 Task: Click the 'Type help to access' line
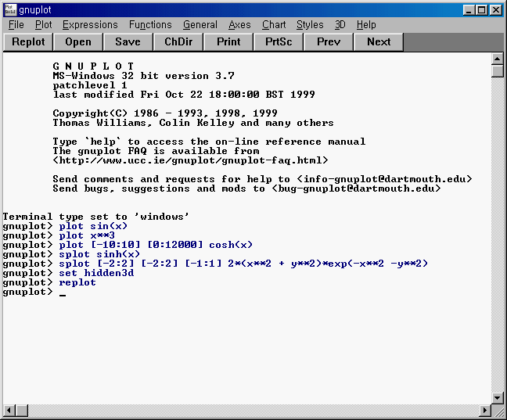coord(209,142)
